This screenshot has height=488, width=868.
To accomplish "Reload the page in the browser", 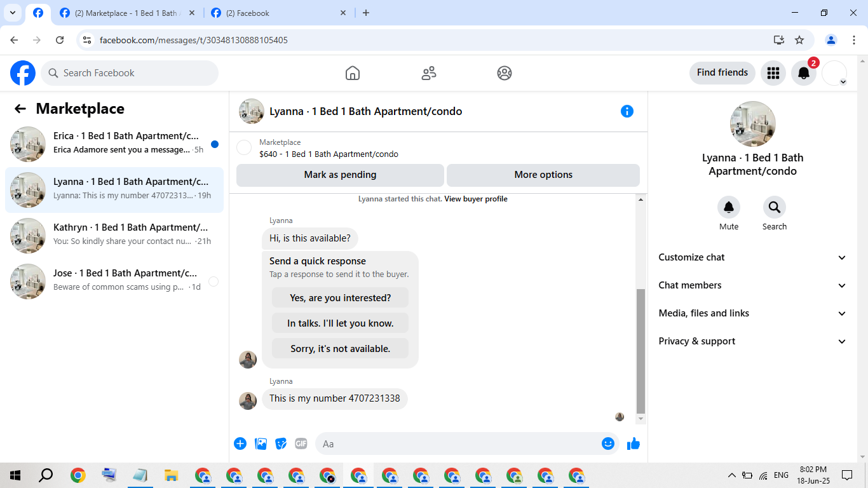I will (x=60, y=40).
